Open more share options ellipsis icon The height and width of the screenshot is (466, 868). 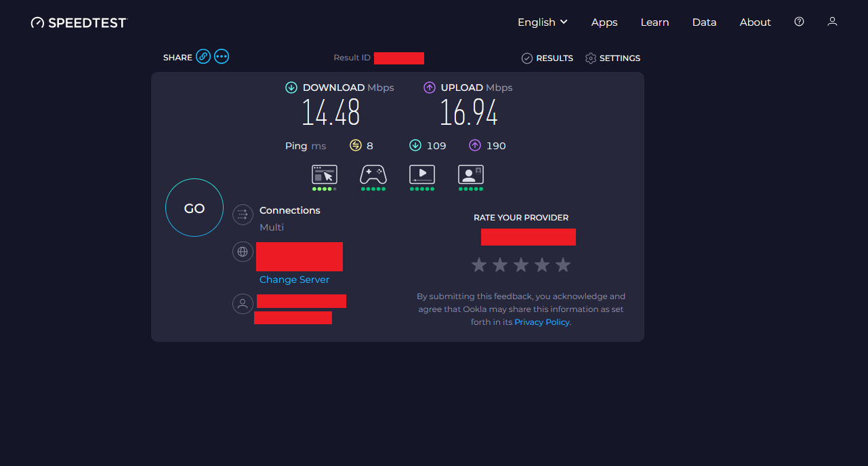coord(222,56)
